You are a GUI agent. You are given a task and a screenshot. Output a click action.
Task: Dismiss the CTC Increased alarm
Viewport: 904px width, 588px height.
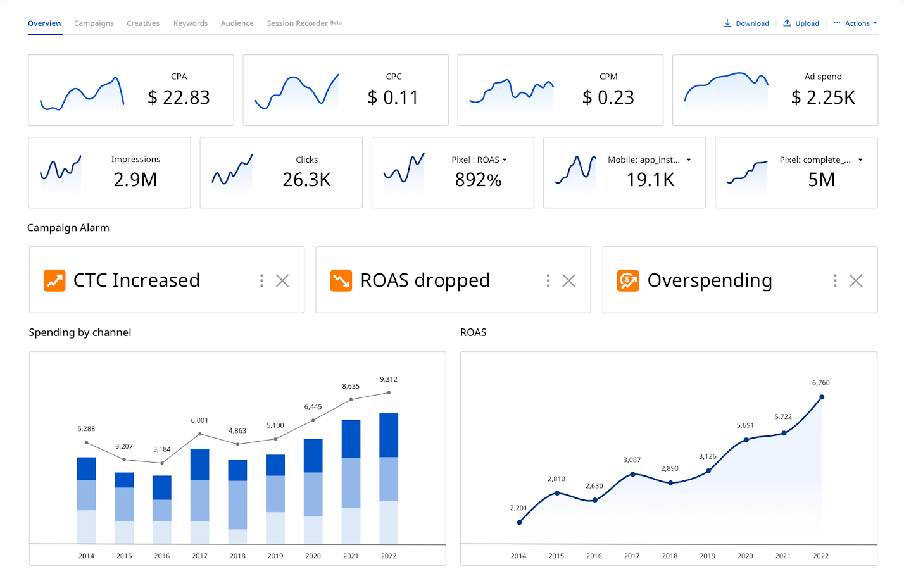click(x=282, y=280)
